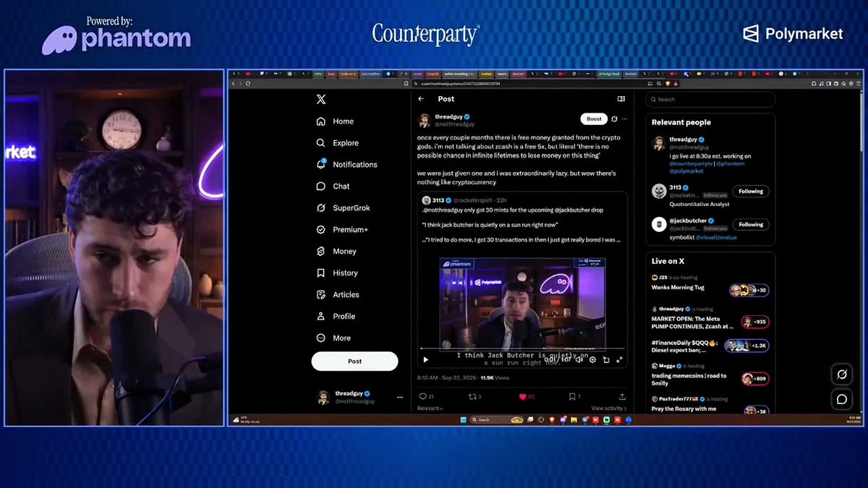Open Premium+ in the sidebar

[343, 230]
